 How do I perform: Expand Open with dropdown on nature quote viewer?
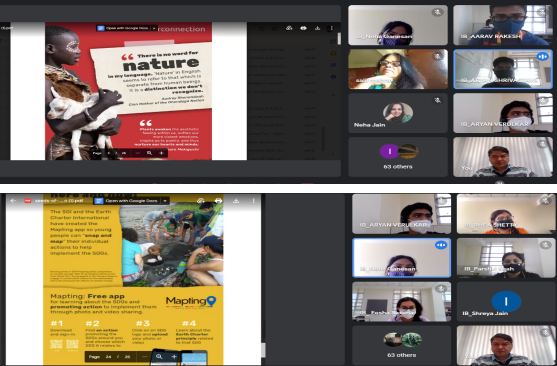pos(154,28)
